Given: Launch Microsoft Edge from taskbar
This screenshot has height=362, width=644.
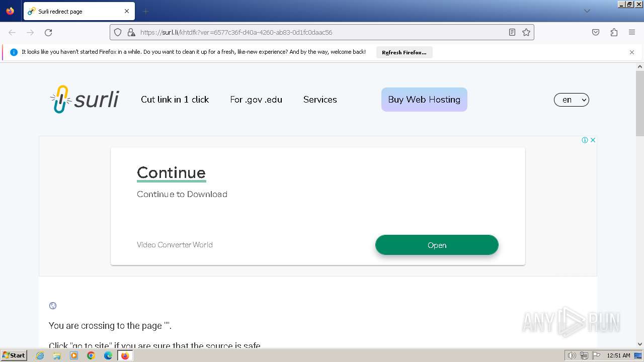Looking at the screenshot, I should 108,355.
